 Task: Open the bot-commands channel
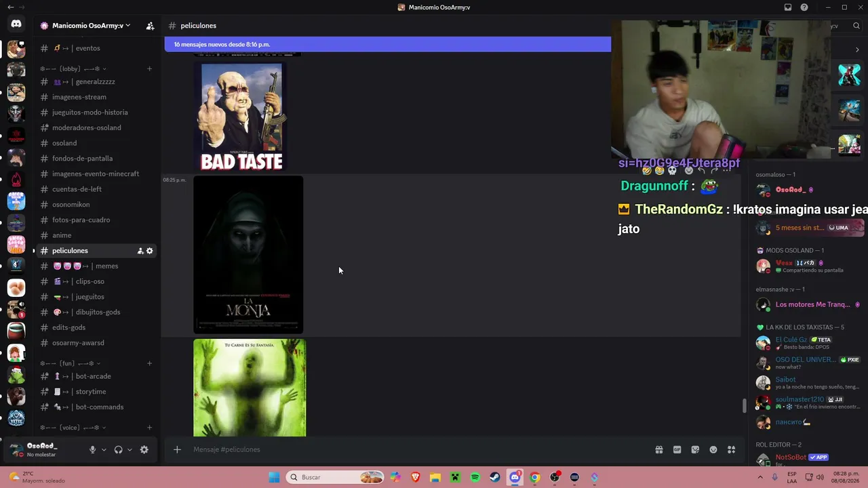click(x=97, y=407)
